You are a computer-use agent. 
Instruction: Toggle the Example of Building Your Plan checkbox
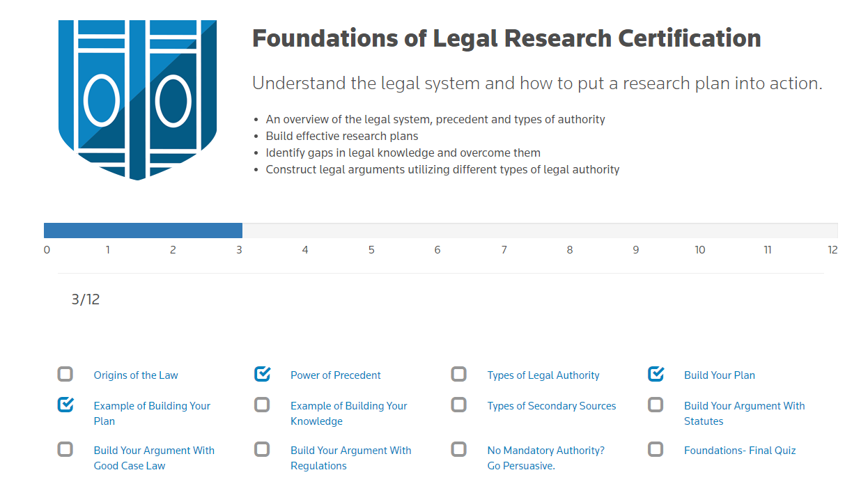tap(65, 405)
